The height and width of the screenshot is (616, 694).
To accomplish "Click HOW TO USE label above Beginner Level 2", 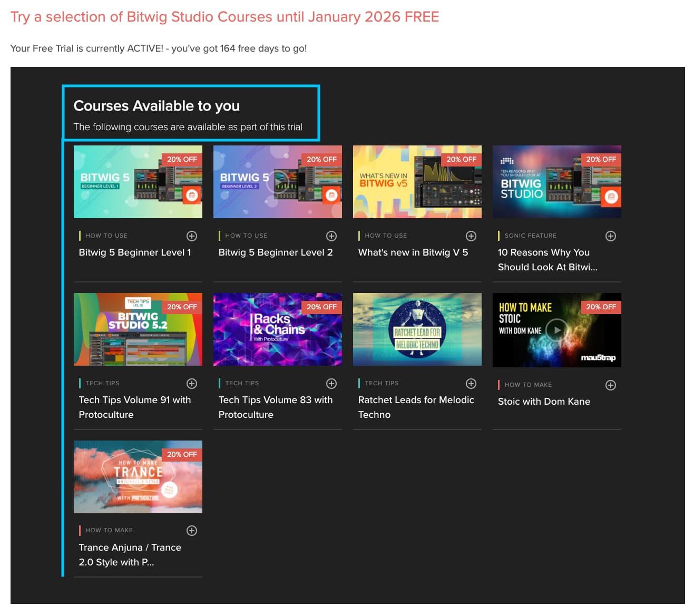I will [x=246, y=236].
